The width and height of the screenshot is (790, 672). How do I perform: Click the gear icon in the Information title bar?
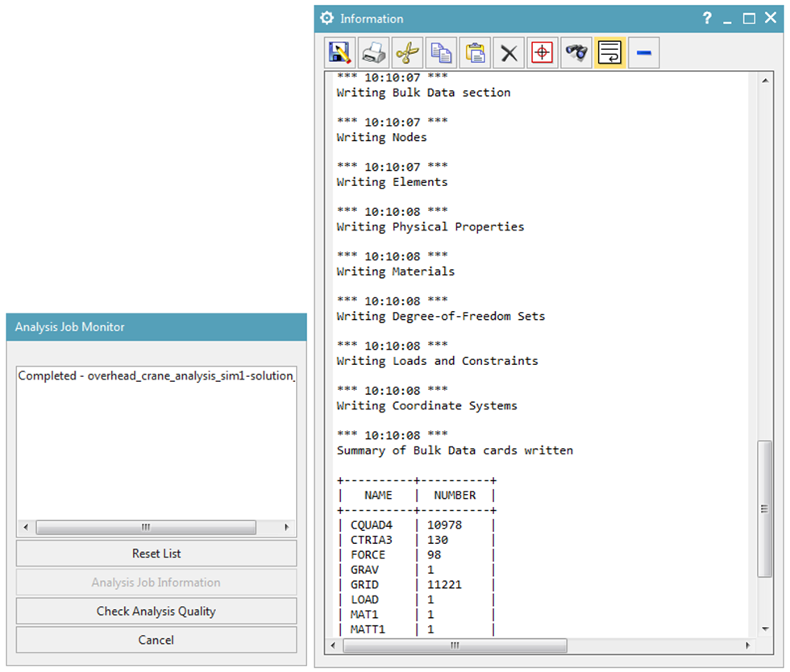pyautogui.click(x=326, y=18)
